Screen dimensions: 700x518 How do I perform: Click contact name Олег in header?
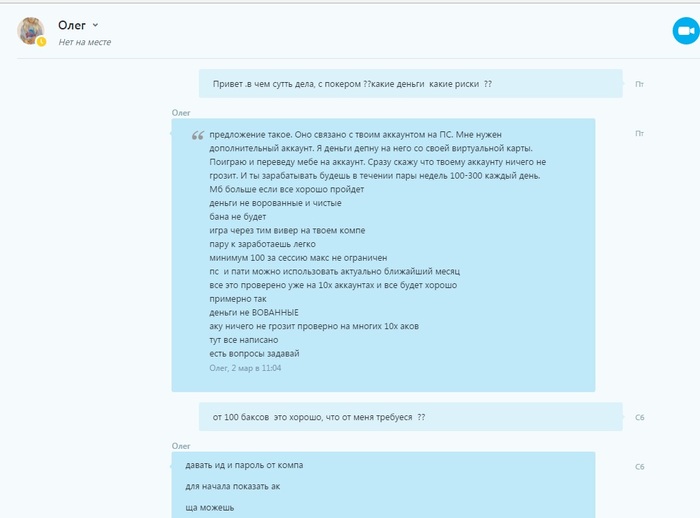point(72,25)
